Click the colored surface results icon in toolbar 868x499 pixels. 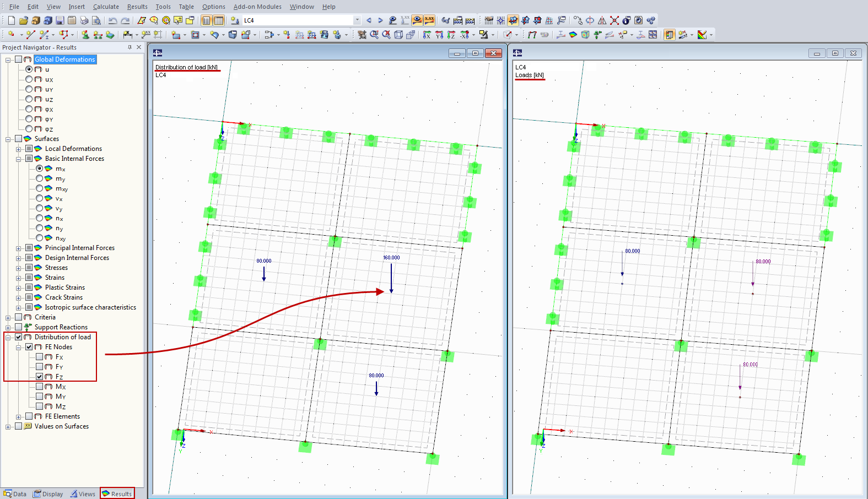[573, 35]
